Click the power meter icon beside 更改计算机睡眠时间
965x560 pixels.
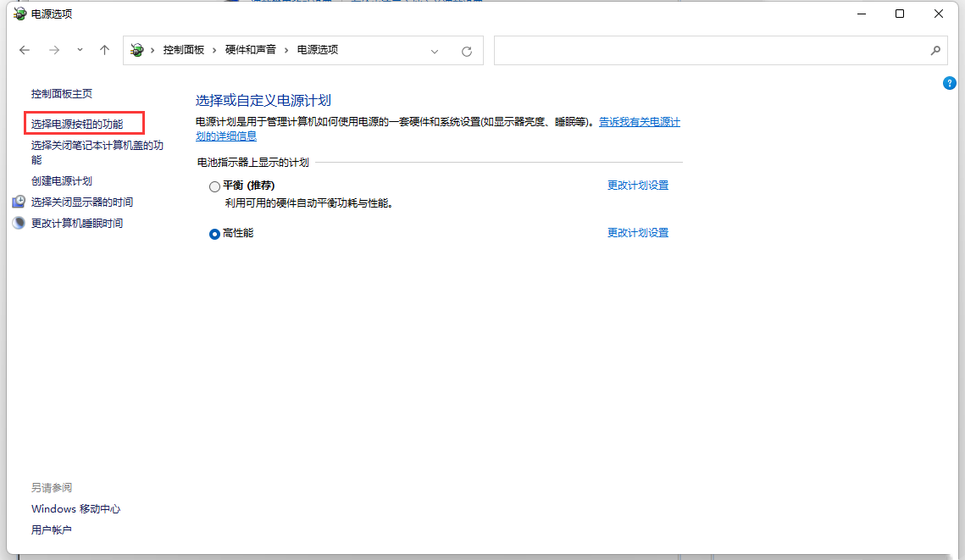point(18,223)
